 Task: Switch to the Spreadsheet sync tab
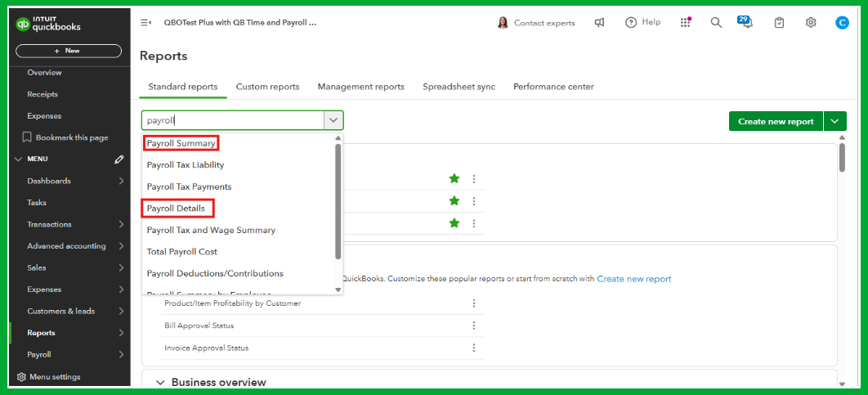click(x=459, y=87)
